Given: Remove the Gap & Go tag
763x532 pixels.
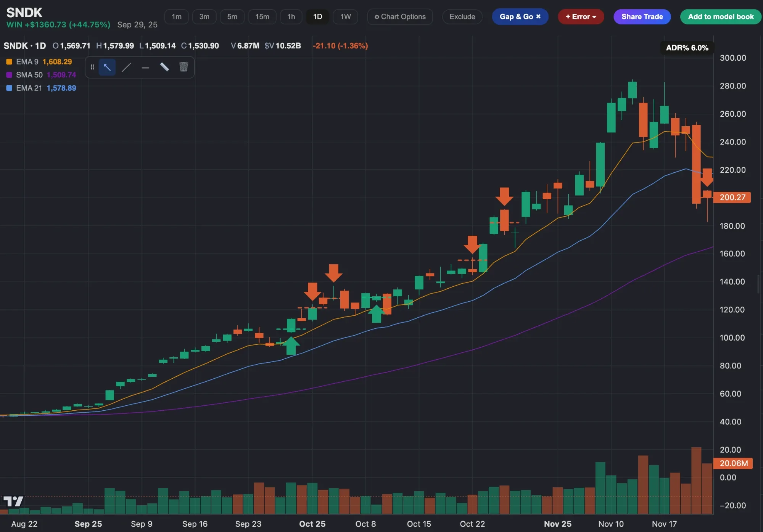Looking at the screenshot, I should [538, 17].
